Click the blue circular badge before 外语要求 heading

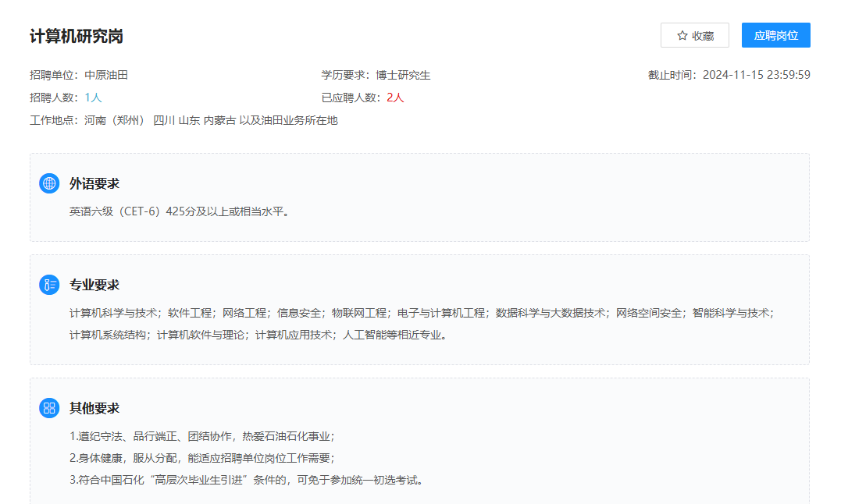[49, 183]
